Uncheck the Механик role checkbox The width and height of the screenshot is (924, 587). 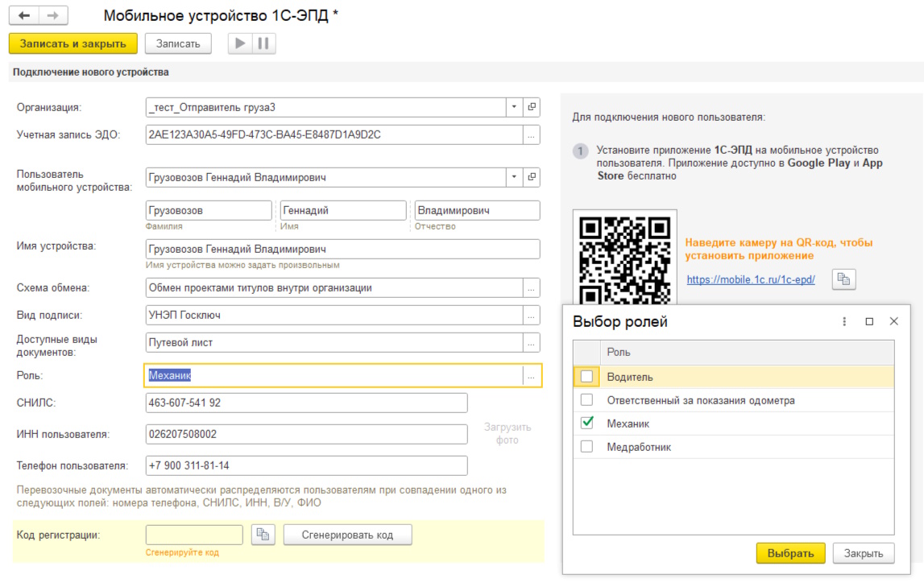tap(586, 423)
